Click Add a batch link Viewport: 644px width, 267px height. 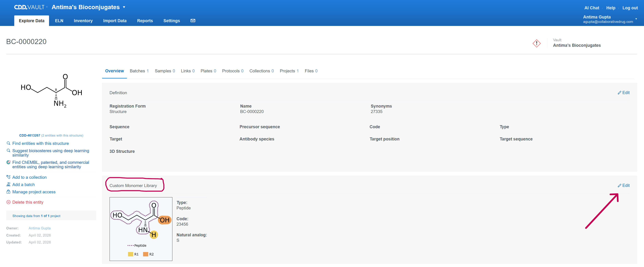(24, 184)
